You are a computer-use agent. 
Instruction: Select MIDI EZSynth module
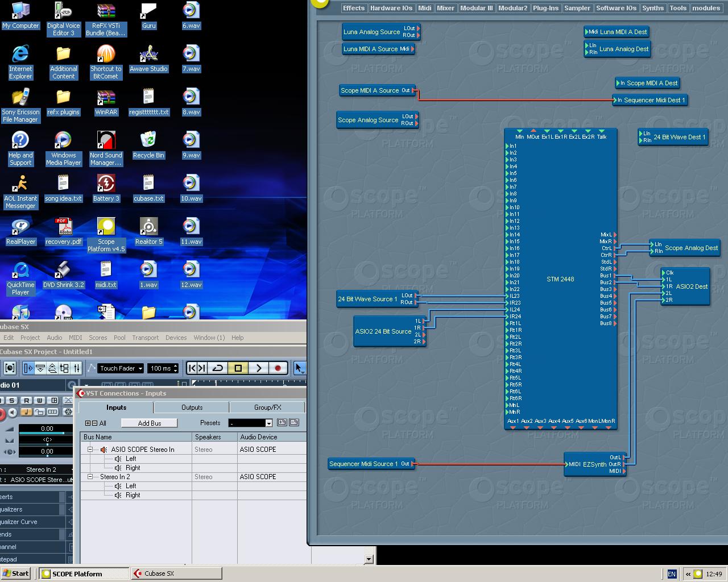594,464
